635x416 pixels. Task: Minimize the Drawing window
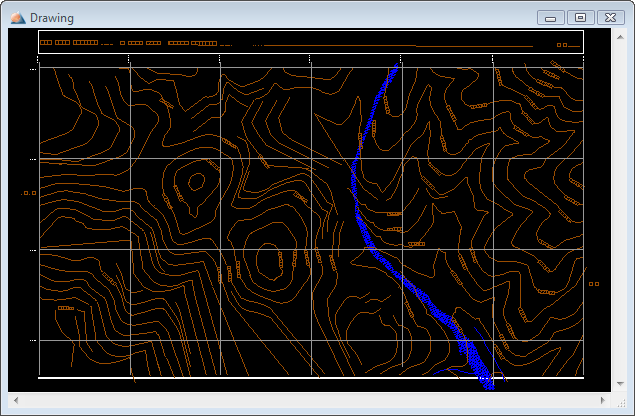(550, 18)
